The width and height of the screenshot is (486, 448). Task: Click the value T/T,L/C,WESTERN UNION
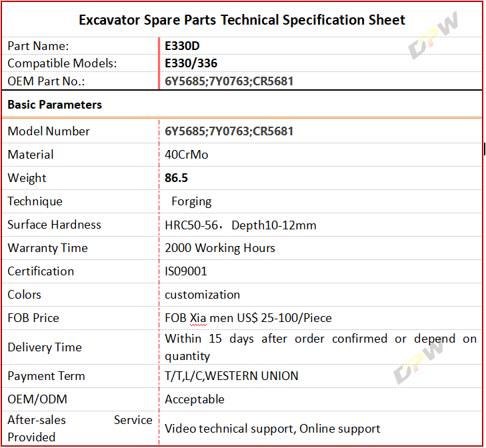tap(231, 376)
